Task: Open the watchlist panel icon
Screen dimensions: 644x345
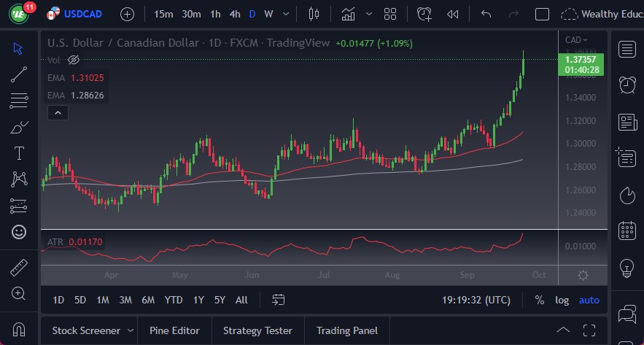Action: click(x=626, y=49)
